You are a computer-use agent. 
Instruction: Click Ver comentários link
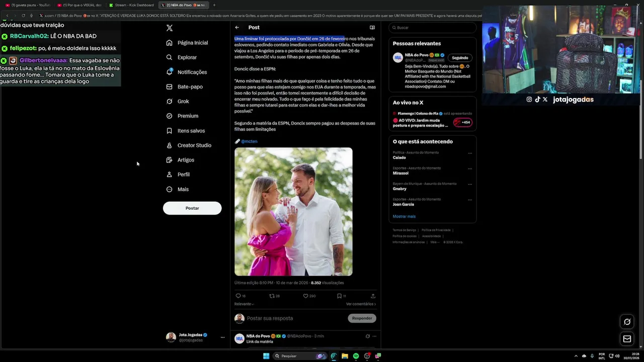[361, 304]
